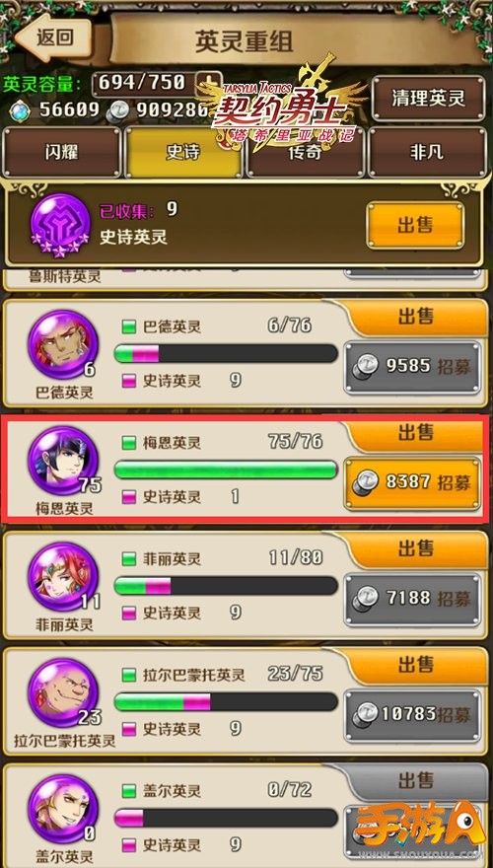
Task: Click the 694/750 capacity field
Action: [x=144, y=84]
